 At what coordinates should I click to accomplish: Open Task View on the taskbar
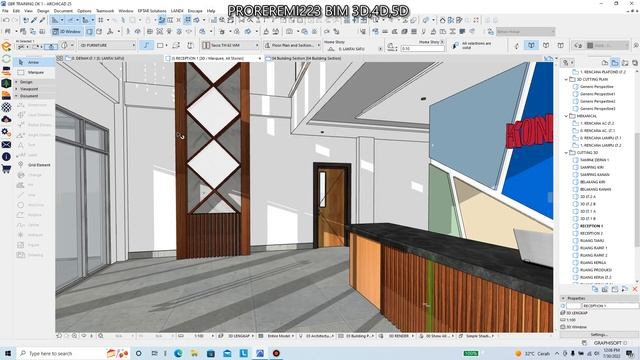(x=155, y=353)
